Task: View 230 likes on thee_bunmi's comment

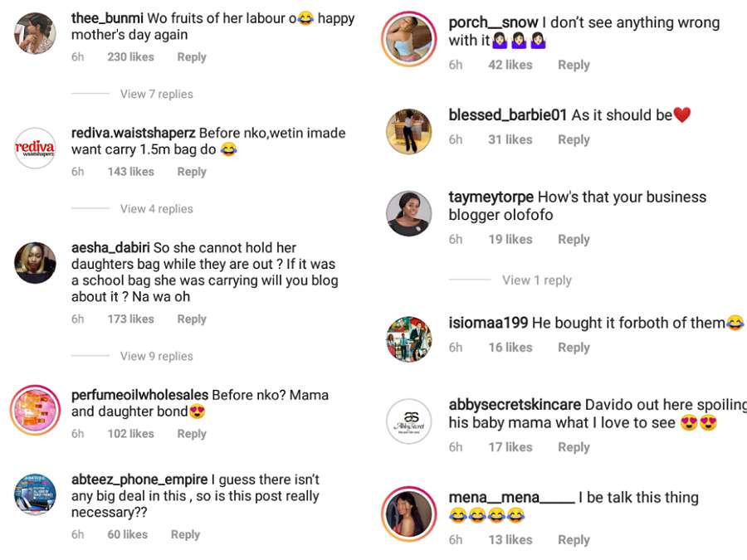Action: [130, 57]
